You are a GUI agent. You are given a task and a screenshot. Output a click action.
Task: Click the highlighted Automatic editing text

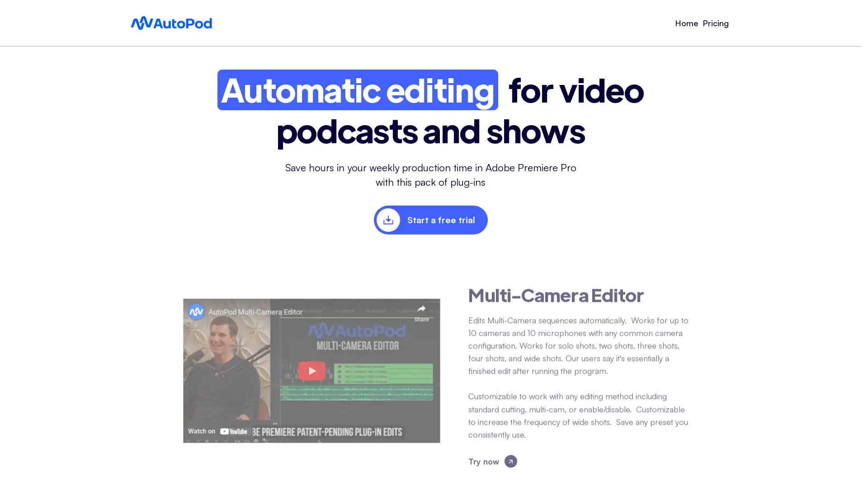pos(358,90)
